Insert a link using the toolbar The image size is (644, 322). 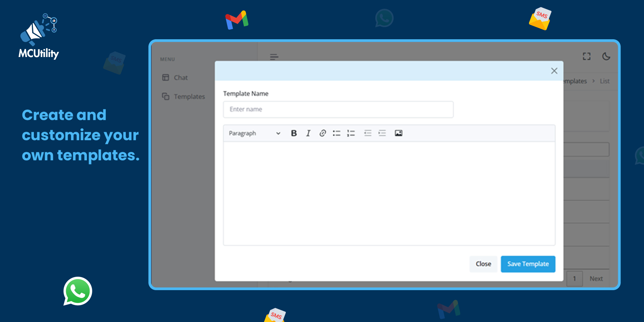point(322,133)
